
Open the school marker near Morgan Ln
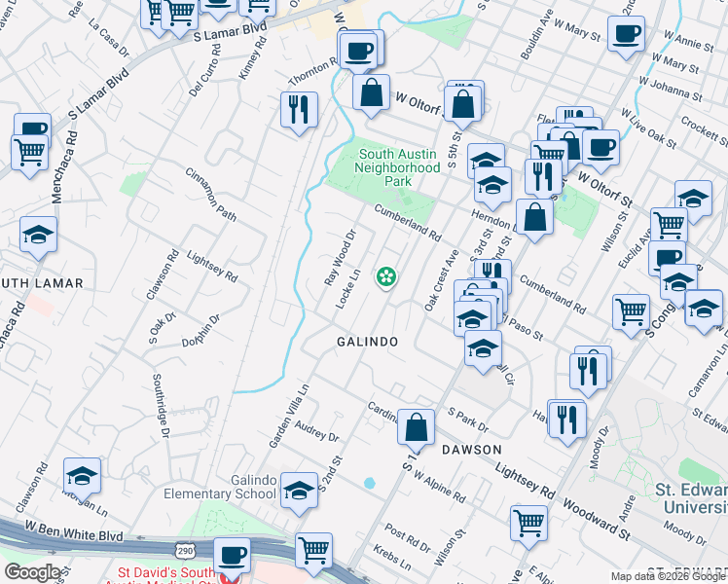(82, 477)
